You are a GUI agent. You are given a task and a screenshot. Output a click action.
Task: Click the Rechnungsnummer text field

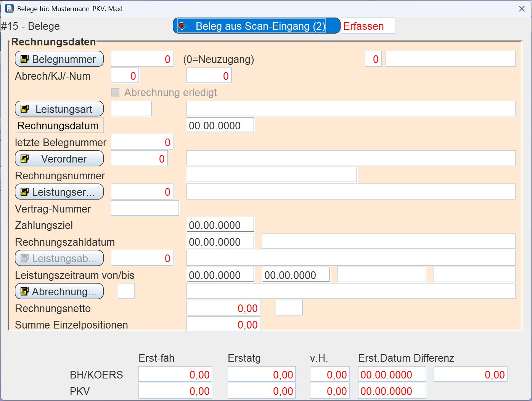pos(272,175)
